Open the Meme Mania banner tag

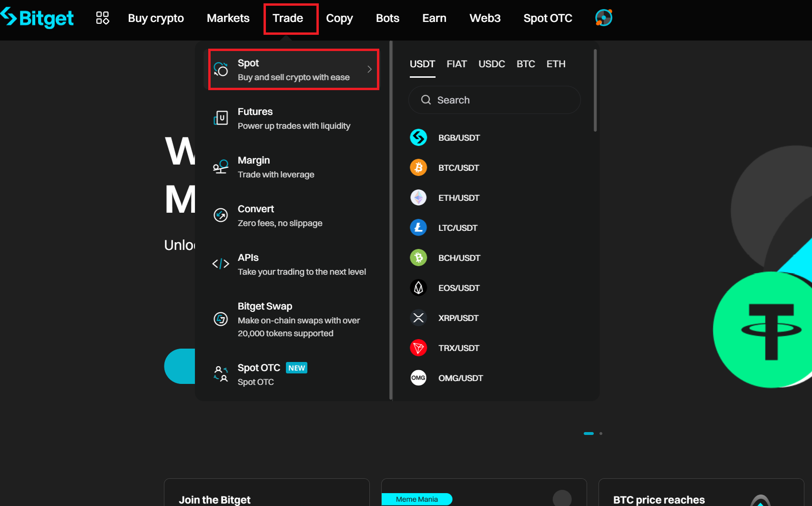point(417,499)
